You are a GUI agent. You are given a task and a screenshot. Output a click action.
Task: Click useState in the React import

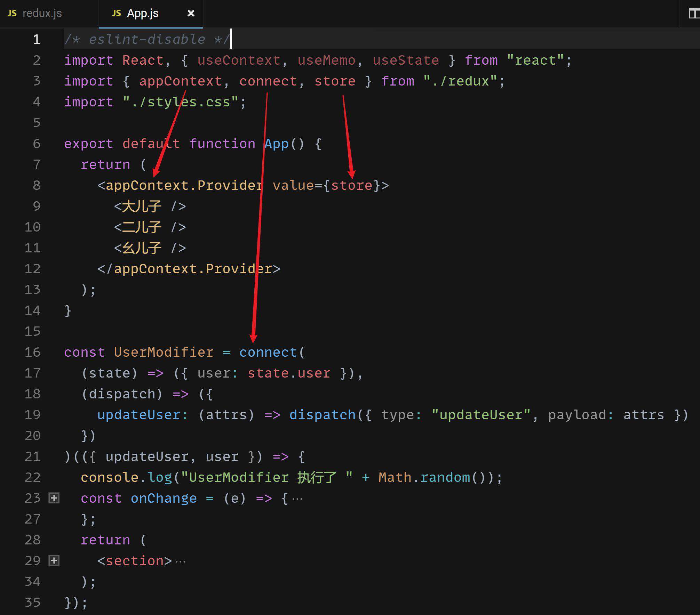pyautogui.click(x=406, y=60)
